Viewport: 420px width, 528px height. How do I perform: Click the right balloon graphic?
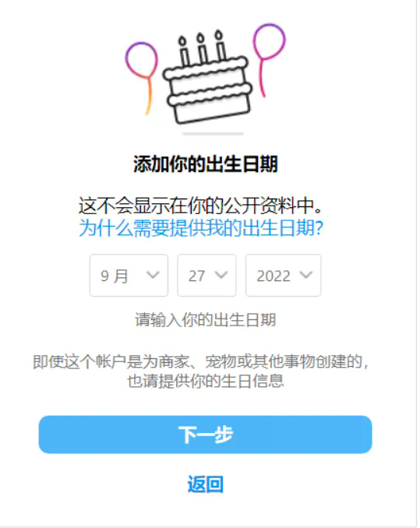coord(268,59)
